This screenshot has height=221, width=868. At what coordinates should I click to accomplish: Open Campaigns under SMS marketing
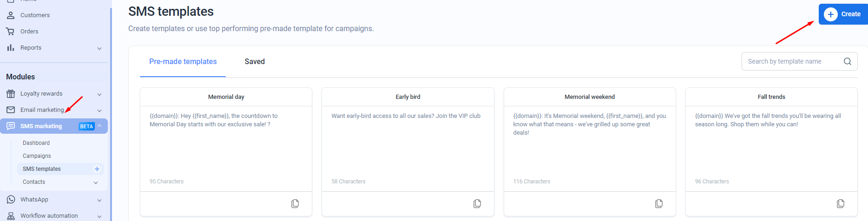(37, 156)
